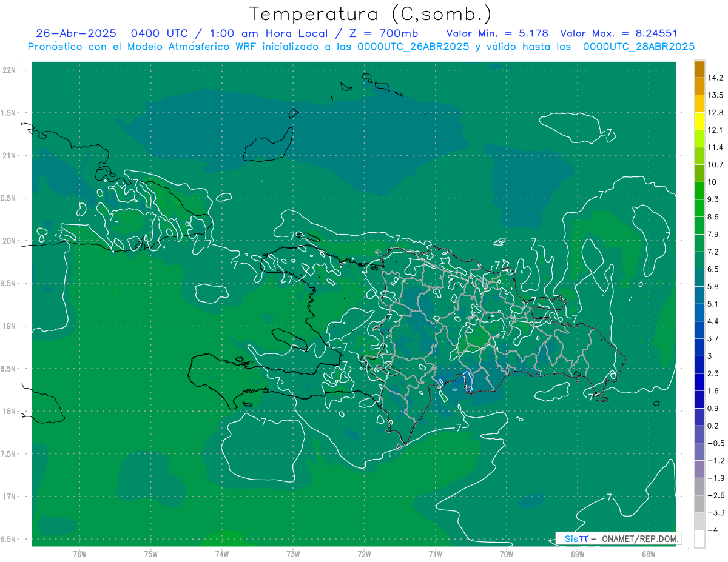Viewport: 728px width, 562px height.
Task: Click the "69W" longitude label
Action: point(578,554)
